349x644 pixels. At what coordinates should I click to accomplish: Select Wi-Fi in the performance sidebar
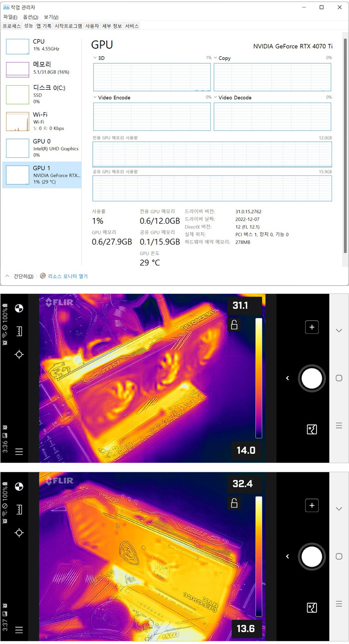click(42, 121)
